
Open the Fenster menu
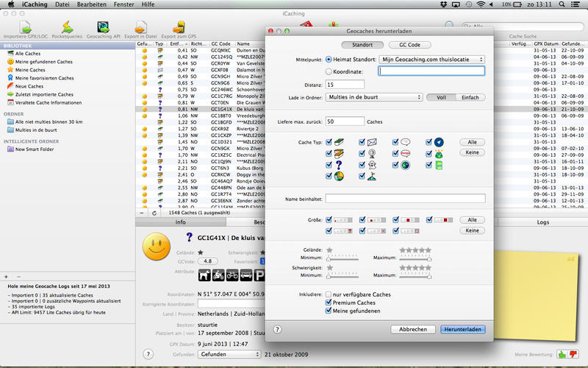tap(123, 4)
